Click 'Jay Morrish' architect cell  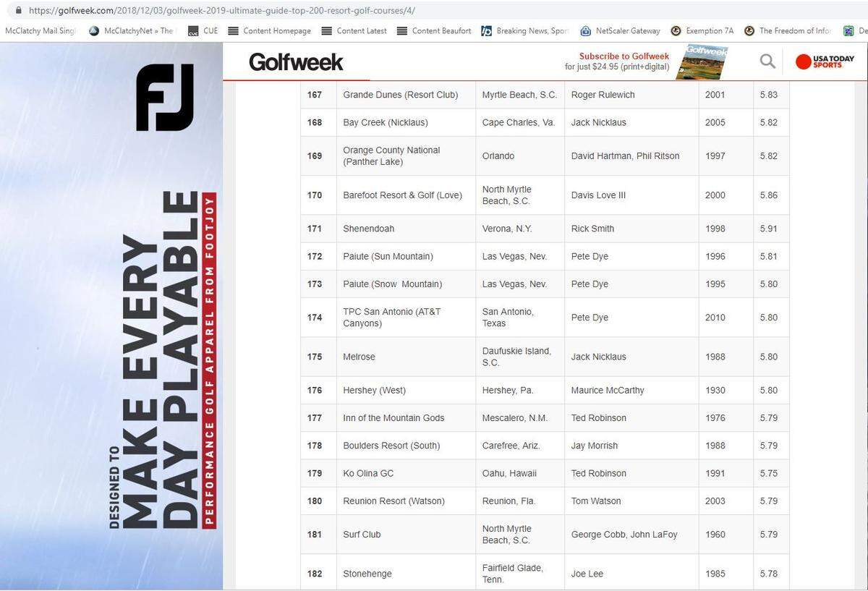pos(631,445)
